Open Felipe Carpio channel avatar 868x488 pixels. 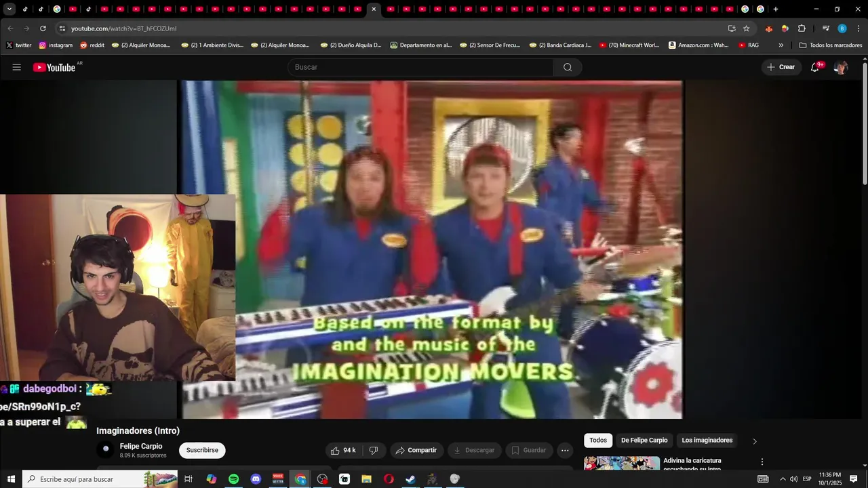(105, 449)
